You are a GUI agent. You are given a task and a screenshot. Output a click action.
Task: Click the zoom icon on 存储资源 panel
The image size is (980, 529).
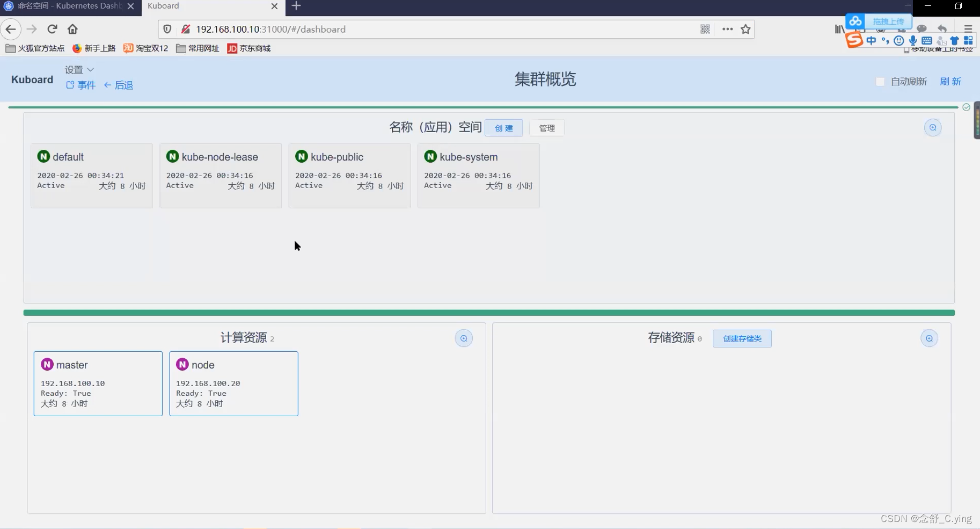pyautogui.click(x=929, y=338)
